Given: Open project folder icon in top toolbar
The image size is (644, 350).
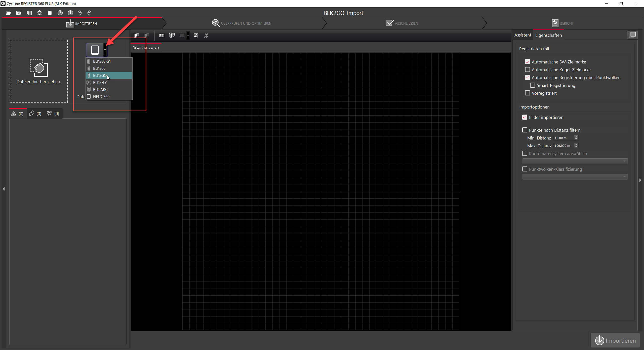Looking at the screenshot, I should coord(8,13).
